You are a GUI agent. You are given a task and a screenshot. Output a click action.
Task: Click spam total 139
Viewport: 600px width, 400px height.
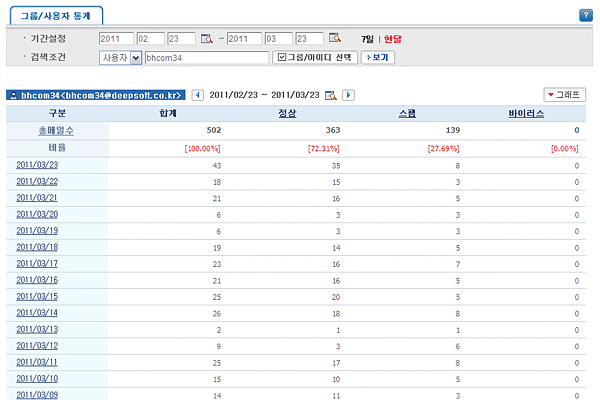453,130
